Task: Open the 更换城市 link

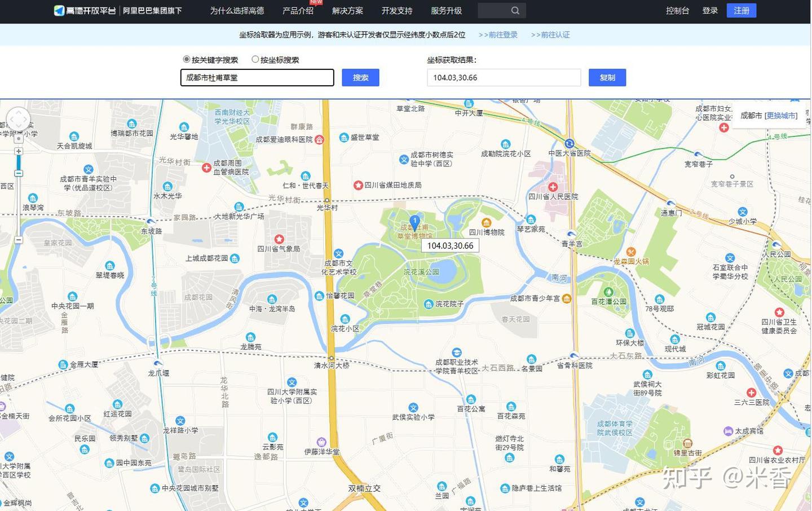Action: tap(782, 116)
